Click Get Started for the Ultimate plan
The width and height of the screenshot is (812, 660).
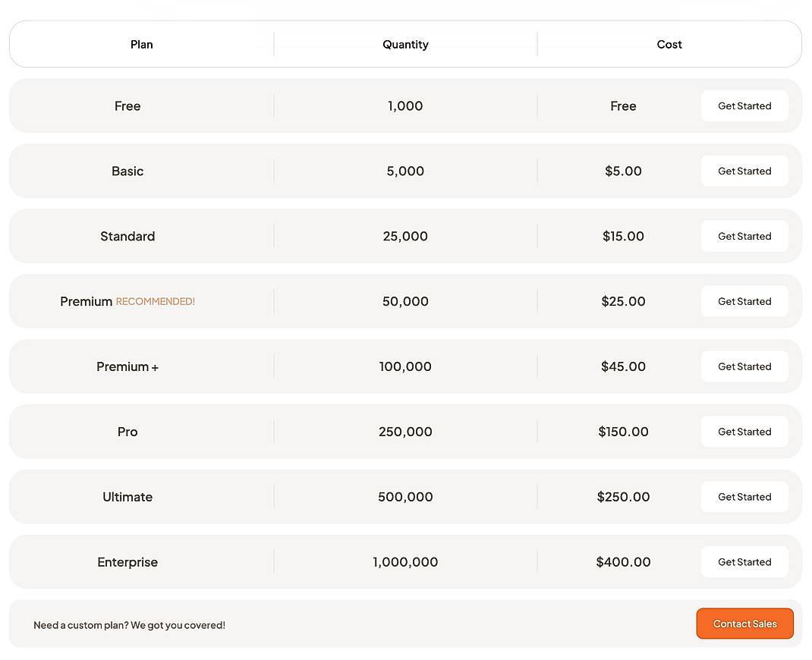click(744, 497)
